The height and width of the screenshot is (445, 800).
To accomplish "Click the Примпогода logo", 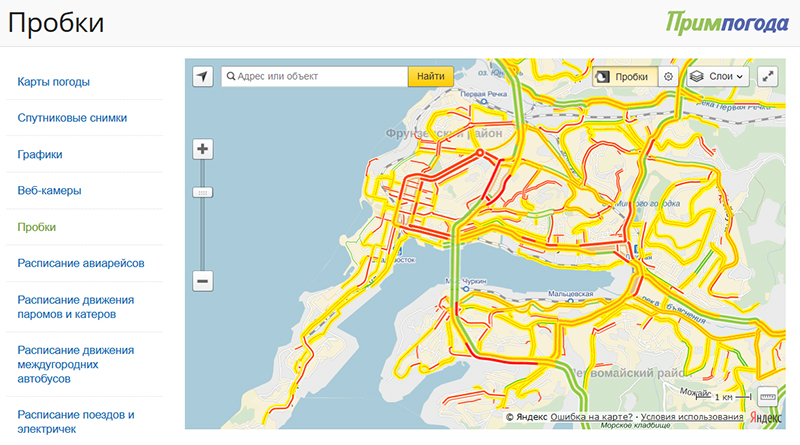I will [x=727, y=23].
